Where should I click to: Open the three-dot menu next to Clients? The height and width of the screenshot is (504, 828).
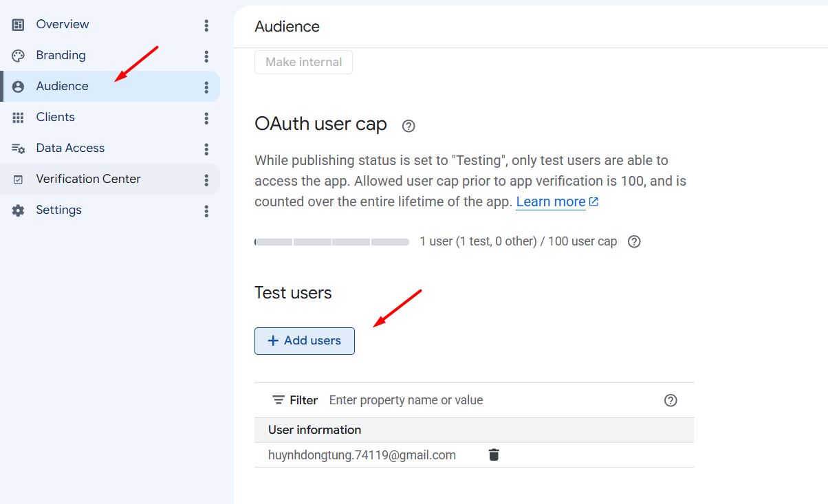[x=206, y=118]
